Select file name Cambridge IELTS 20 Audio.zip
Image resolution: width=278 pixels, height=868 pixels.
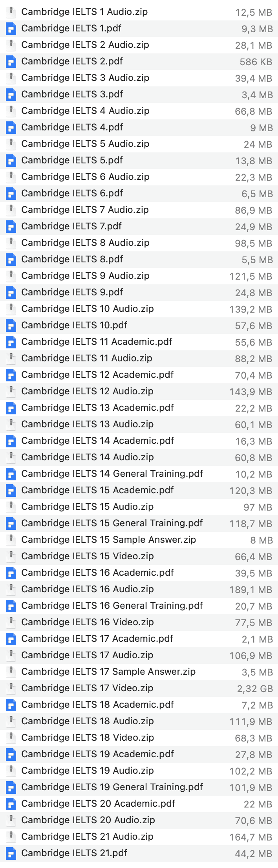point(88,820)
